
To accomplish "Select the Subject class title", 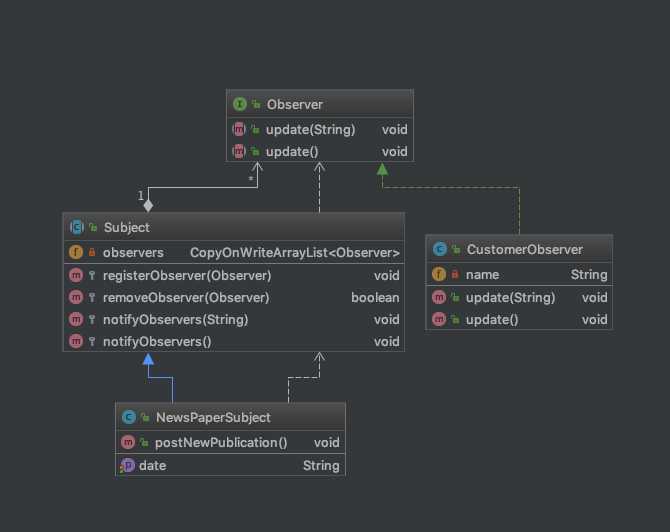I will pos(126,227).
